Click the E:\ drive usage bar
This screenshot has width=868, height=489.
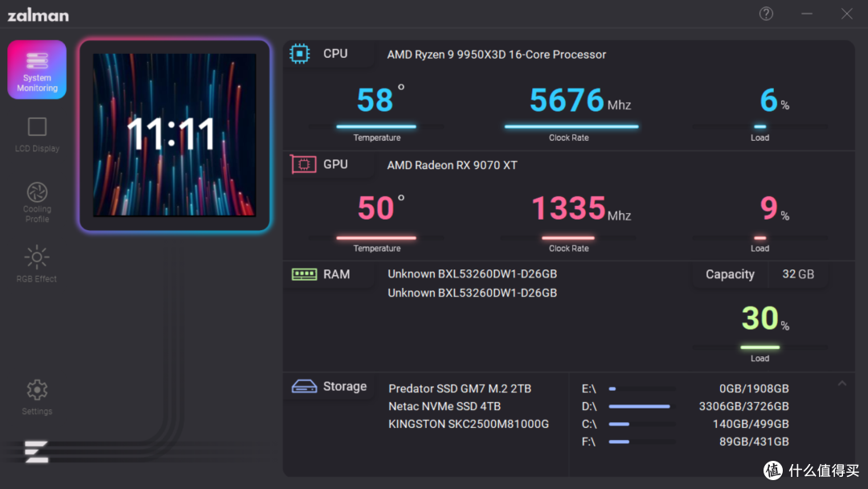(x=642, y=388)
